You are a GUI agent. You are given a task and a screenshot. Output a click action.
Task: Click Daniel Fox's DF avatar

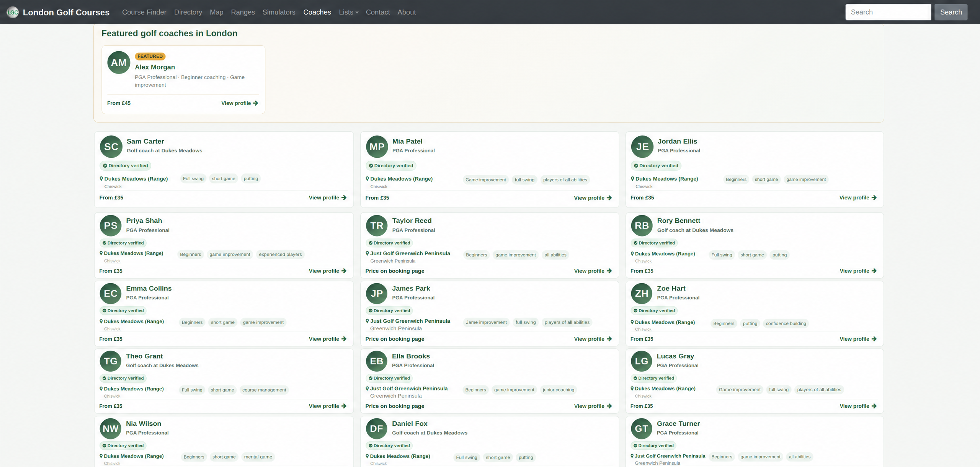click(x=377, y=429)
